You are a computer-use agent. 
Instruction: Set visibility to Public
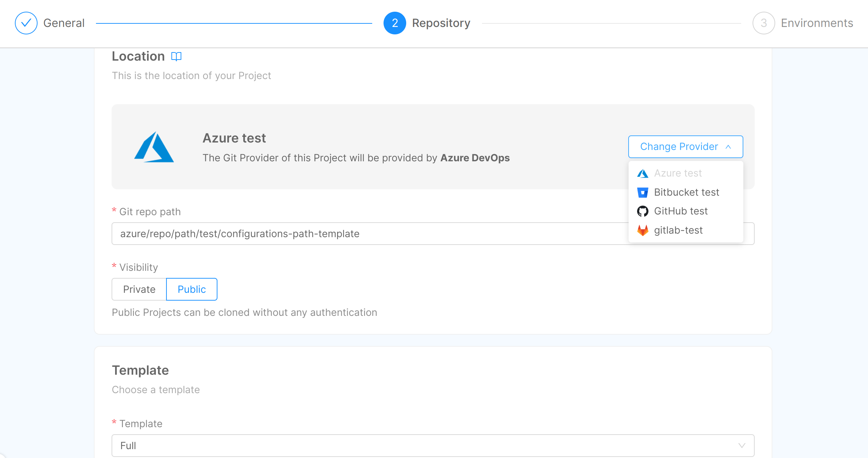[192, 289]
